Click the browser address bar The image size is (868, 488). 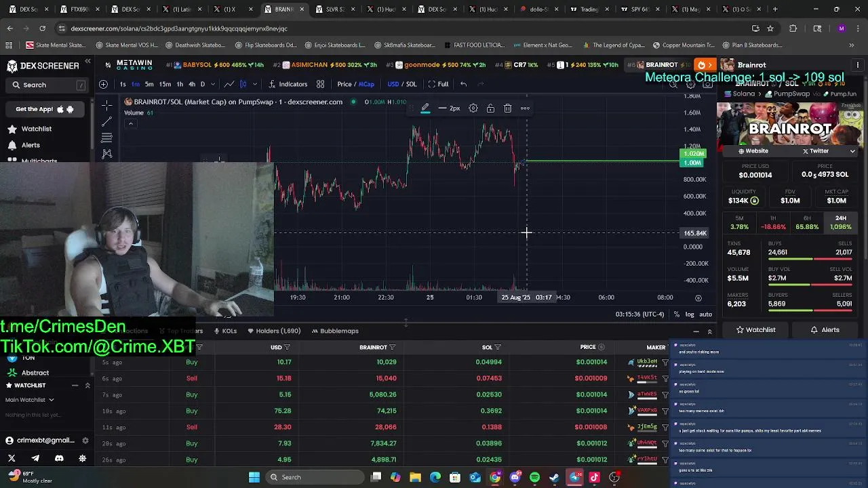400,28
